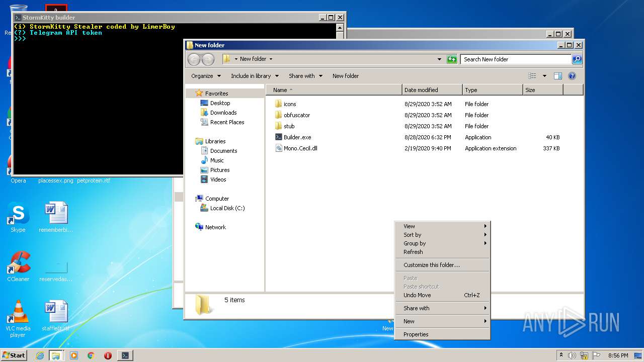
Task: Click the change view icon in the toolbar
Action: [532, 76]
